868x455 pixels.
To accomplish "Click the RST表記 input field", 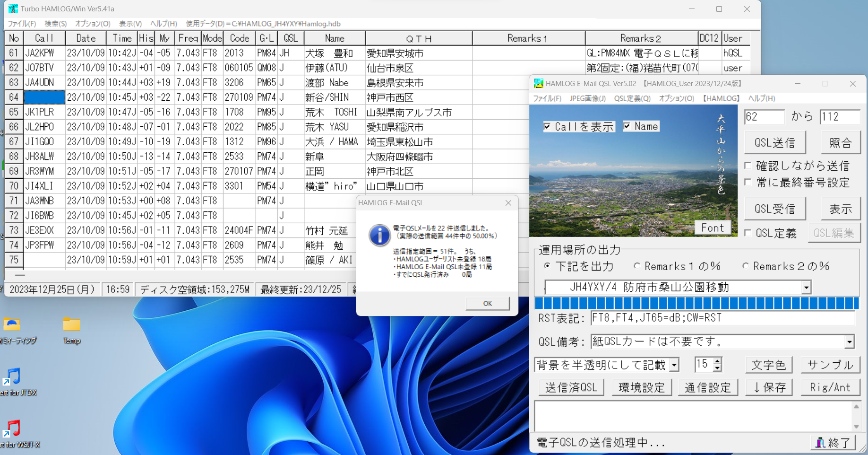I will coord(722,318).
